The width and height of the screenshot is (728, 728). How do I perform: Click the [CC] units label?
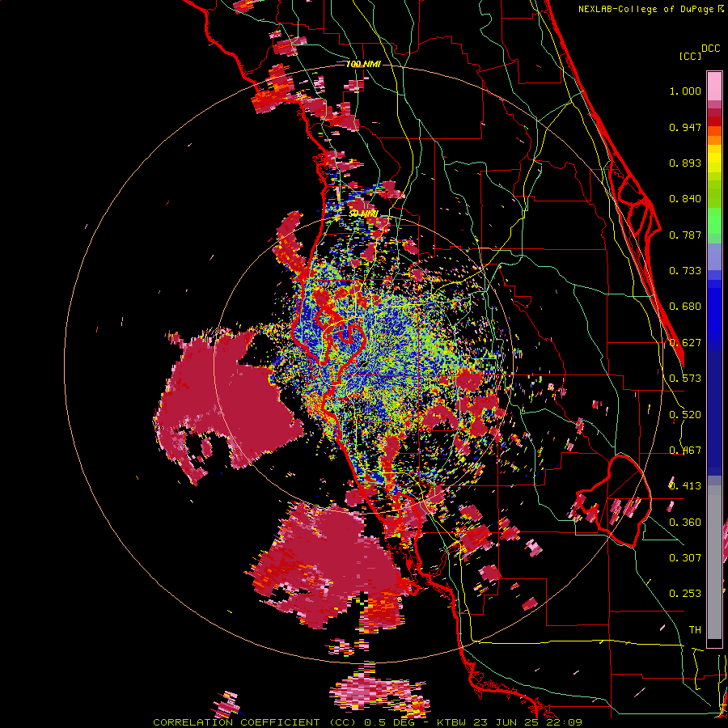pyautogui.click(x=690, y=56)
